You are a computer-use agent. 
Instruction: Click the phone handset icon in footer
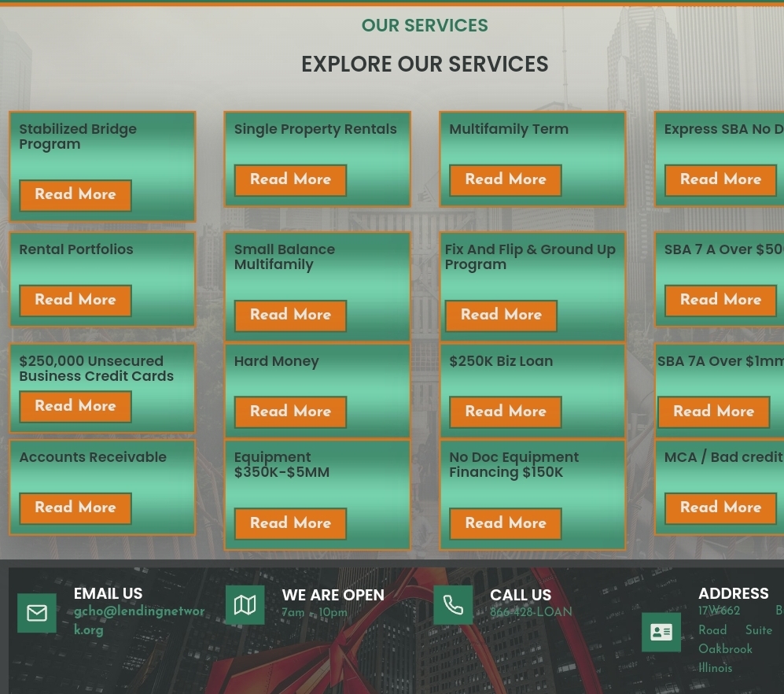click(453, 604)
